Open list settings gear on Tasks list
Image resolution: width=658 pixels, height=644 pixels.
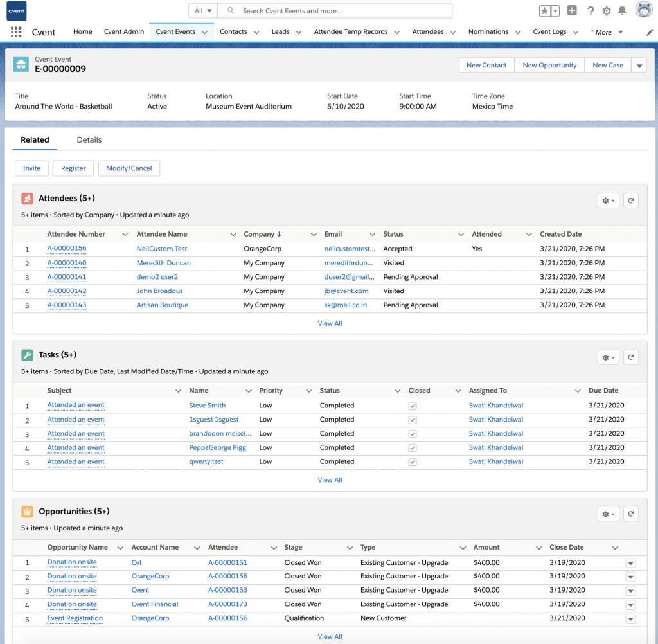tap(607, 356)
